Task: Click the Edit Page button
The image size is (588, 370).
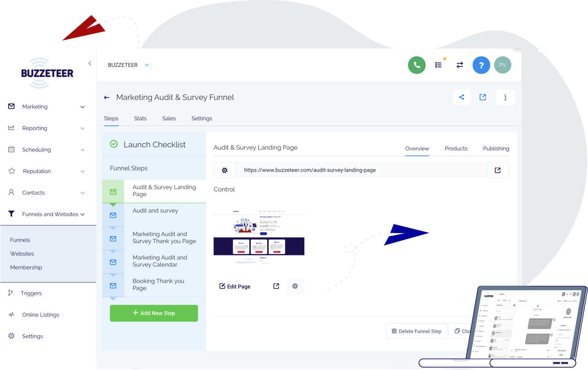Action: click(235, 286)
